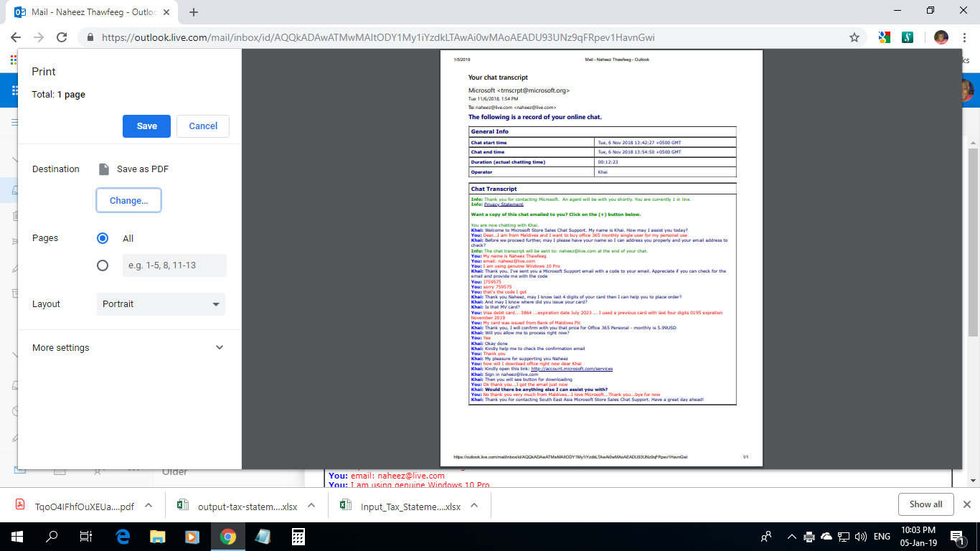The width and height of the screenshot is (980, 551).
Task: Click the green S extension icon
Action: (x=908, y=37)
